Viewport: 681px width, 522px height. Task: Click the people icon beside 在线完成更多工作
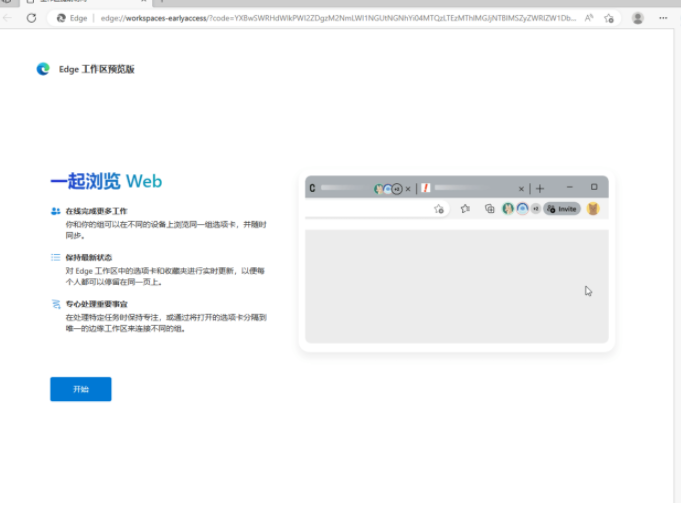pyautogui.click(x=56, y=212)
